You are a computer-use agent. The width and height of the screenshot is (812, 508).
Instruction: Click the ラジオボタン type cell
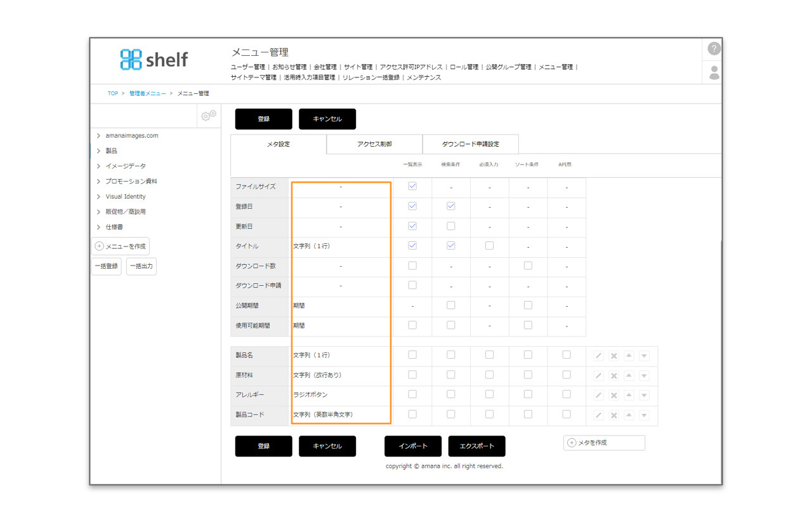pos(341,395)
